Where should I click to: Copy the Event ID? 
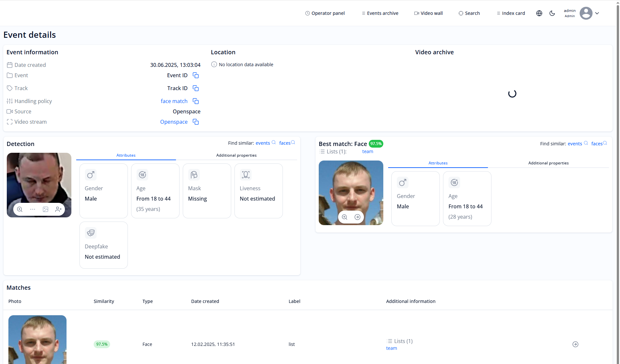[x=196, y=75]
